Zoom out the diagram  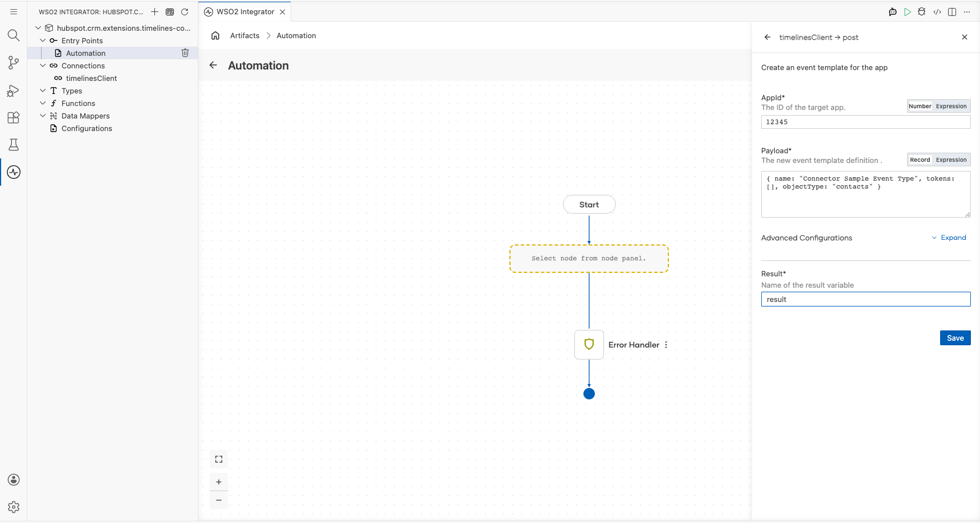pyautogui.click(x=219, y=500)
